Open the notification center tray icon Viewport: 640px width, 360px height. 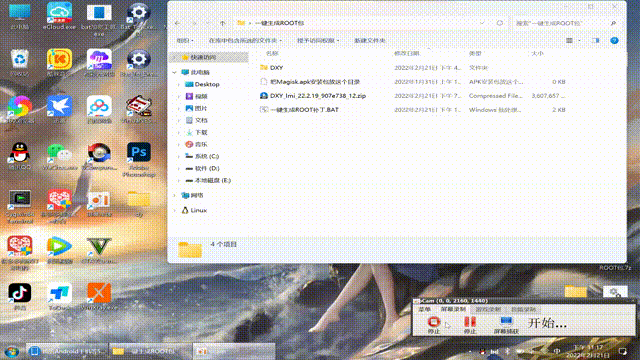(622, 351)
